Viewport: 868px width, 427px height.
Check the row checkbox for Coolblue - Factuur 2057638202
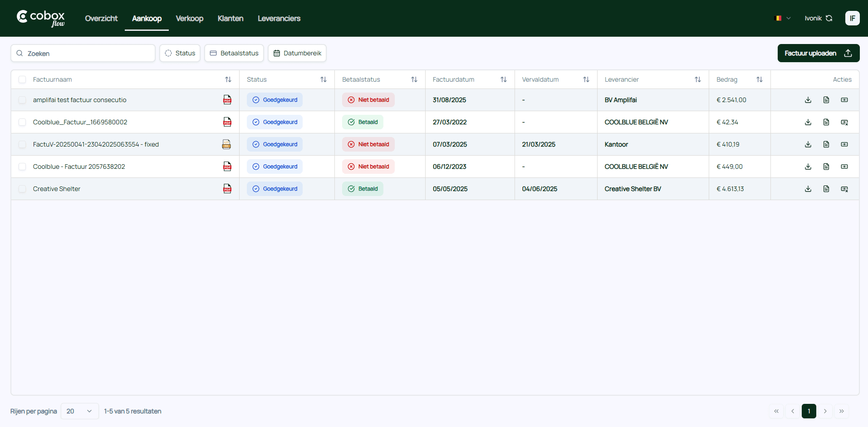[22, 167]
